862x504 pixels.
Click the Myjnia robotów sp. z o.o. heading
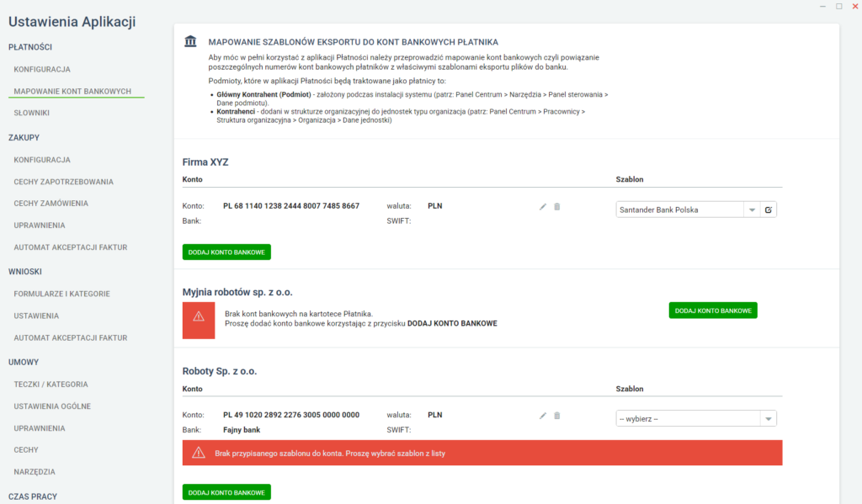click(x=237, y=292)
